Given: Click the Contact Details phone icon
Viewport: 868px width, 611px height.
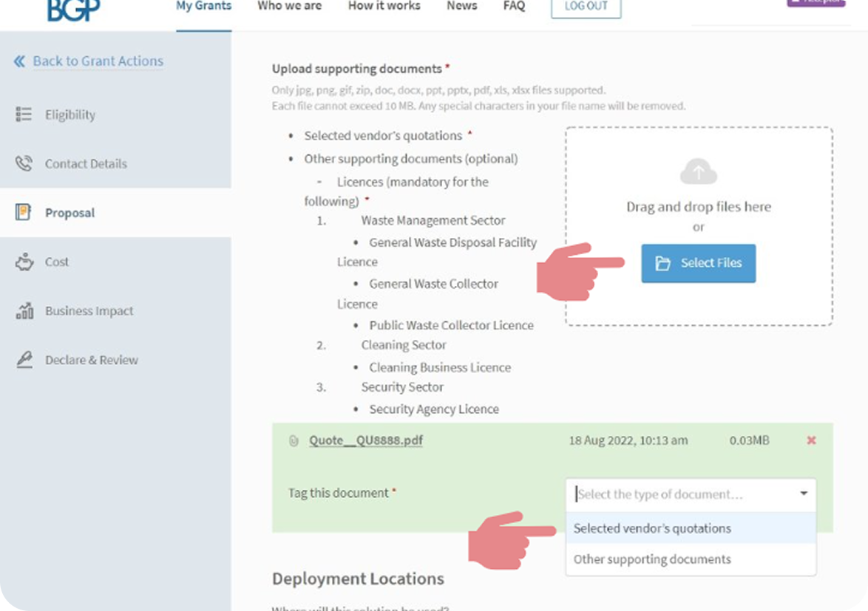Looking at the screenshot, I should [24, 164].
